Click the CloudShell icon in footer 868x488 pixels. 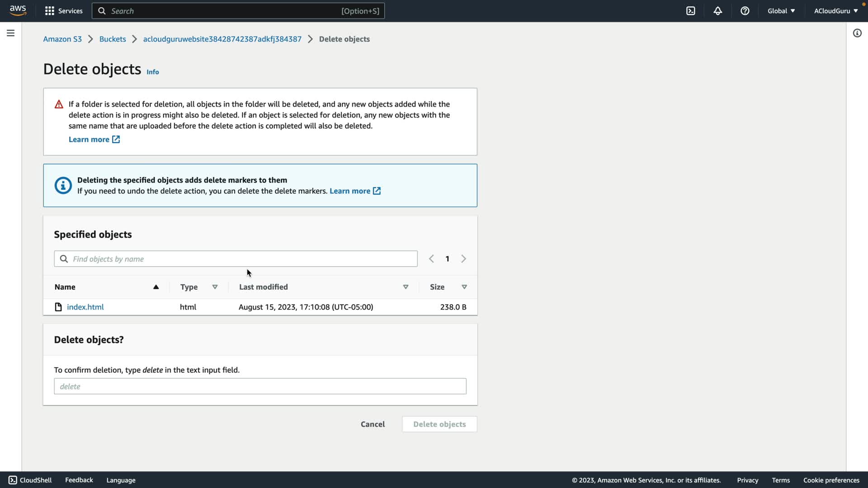point(13,480)
